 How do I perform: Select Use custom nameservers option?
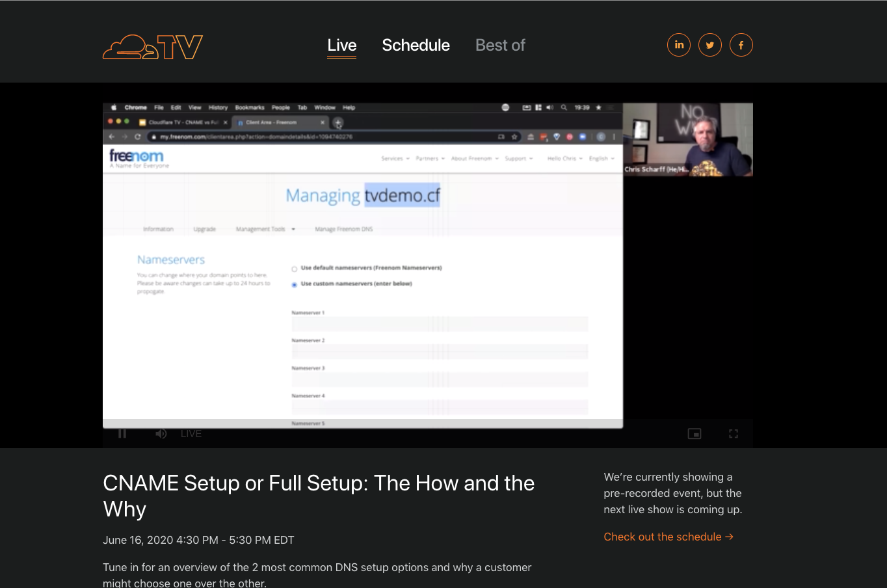[293, 284]
